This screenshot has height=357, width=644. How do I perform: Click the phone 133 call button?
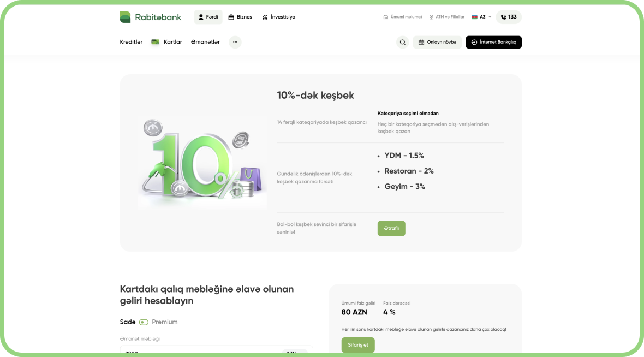[509, 17]
